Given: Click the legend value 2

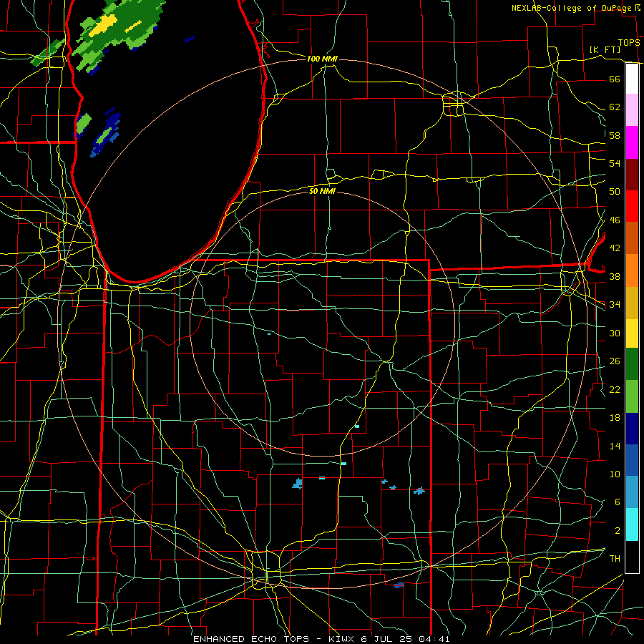Looking at the screenshot, I should tap(617, 531).
